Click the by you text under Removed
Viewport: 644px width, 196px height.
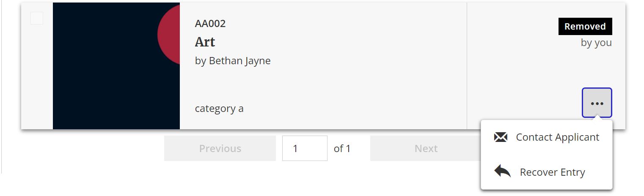(596, 43)
